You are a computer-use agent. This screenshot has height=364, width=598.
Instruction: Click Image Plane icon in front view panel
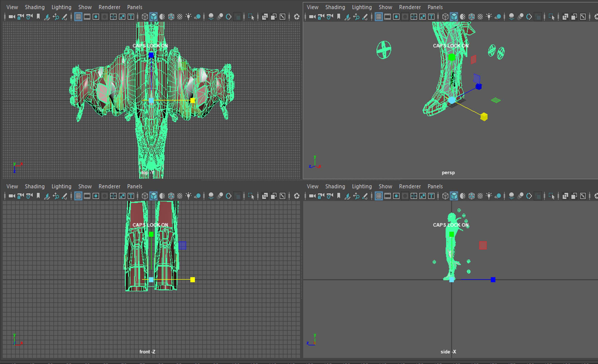(47, 196)
